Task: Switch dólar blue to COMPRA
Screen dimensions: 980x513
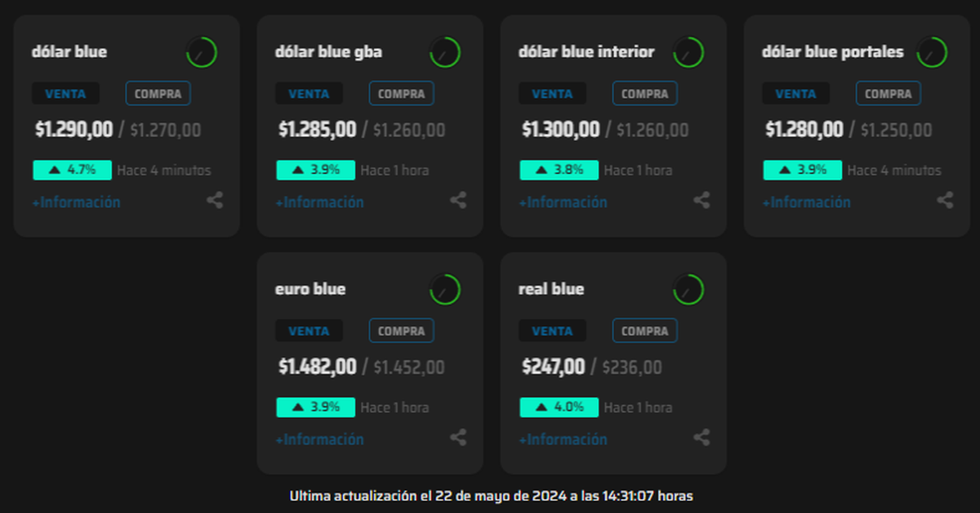Action: 158,94
